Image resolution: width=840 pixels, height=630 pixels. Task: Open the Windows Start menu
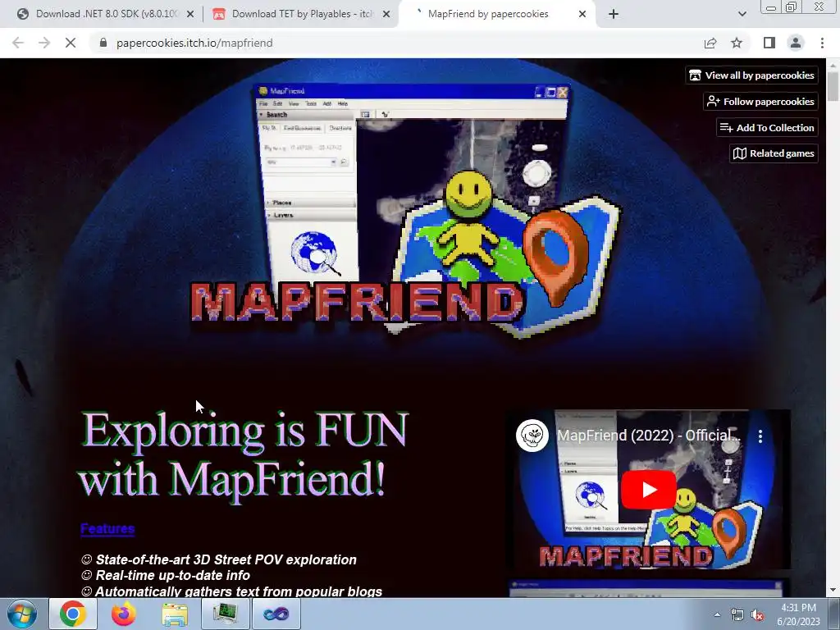22,614
